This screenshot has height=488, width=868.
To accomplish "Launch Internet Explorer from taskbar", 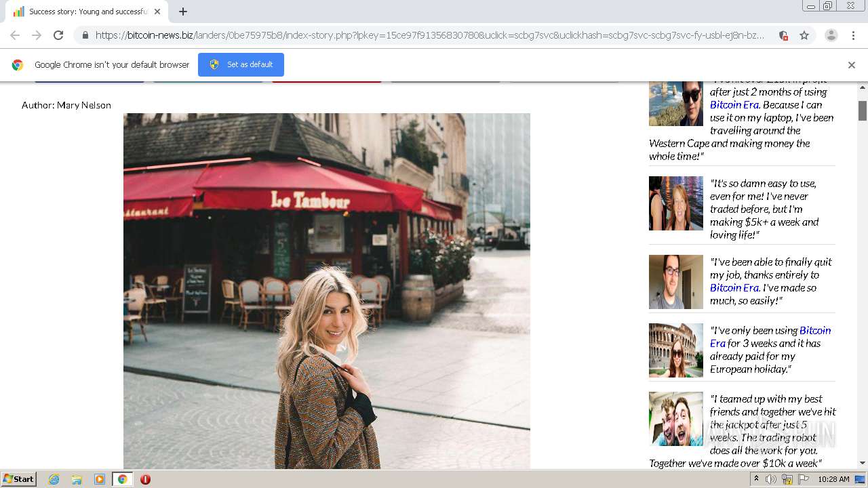I will point(54,479).
